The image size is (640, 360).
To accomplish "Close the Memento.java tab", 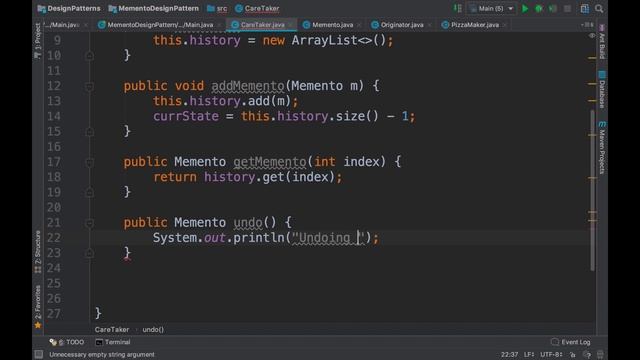I will 359,25.
